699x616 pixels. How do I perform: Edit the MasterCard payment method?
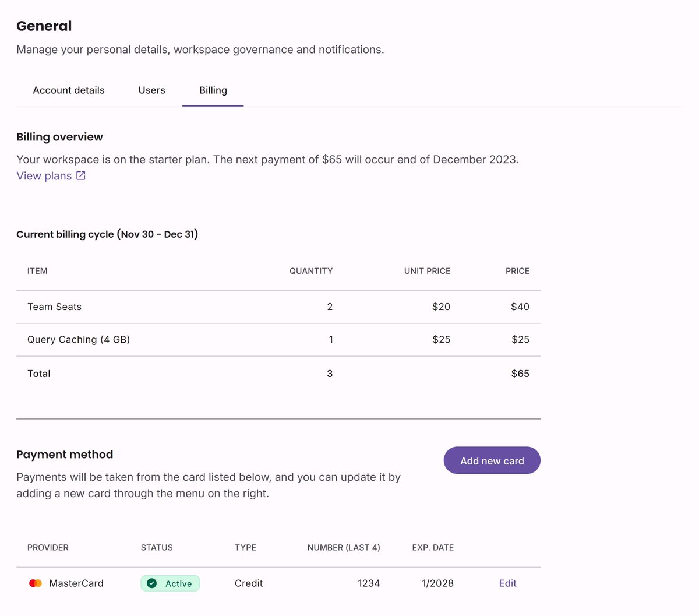[x=507, y=583]
